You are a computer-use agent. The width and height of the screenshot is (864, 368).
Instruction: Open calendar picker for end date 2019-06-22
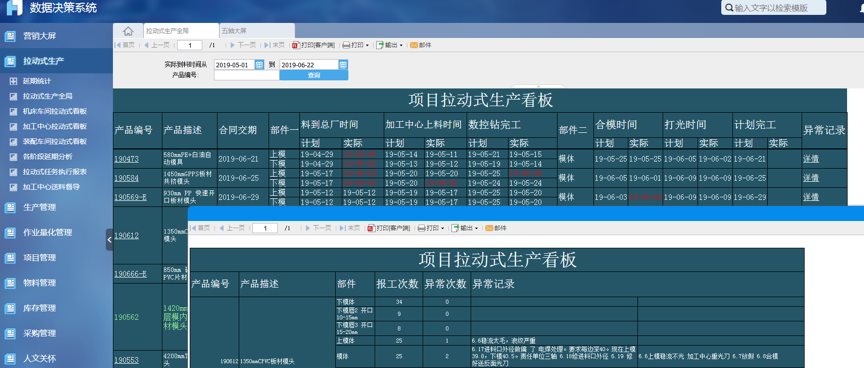(x=343, y=64)
